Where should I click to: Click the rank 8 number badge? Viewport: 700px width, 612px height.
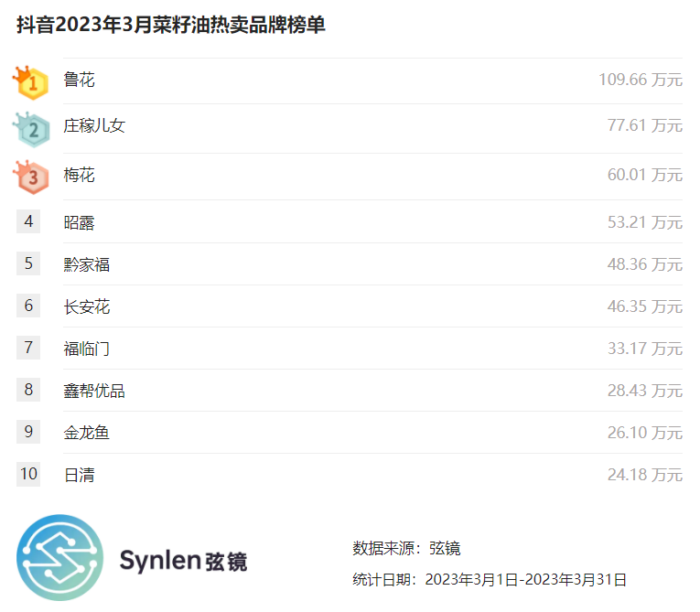click(x=28, y=390)
